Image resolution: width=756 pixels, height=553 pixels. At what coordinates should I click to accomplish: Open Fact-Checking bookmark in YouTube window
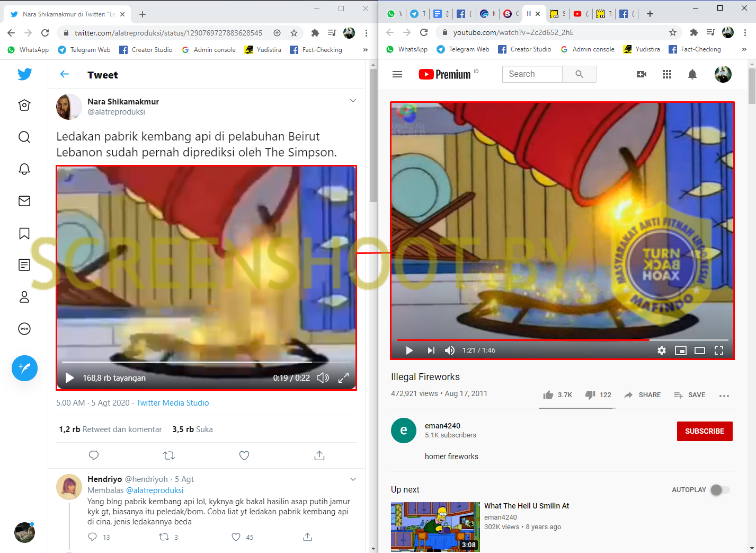click(x=695, y=49)
